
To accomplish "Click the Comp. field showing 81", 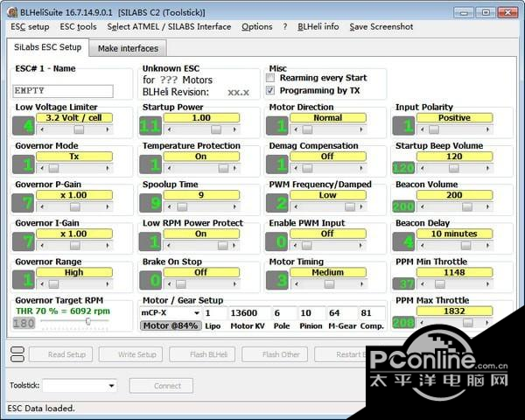I will pos(372,313).
